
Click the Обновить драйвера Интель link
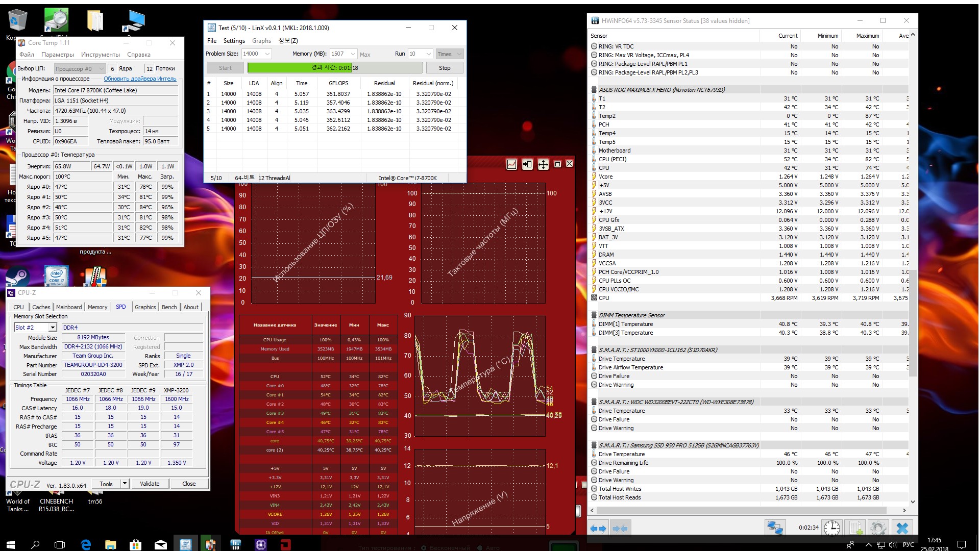tap(140, 79)
